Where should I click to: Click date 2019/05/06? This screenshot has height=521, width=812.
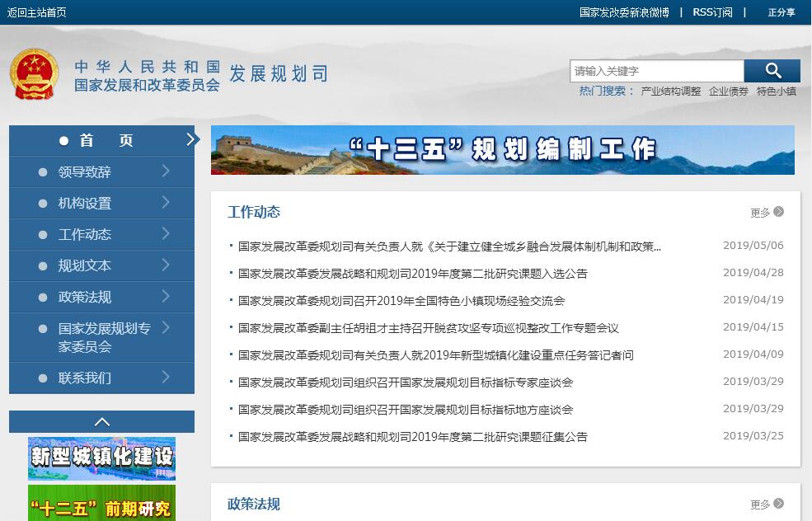click(753, 246)
